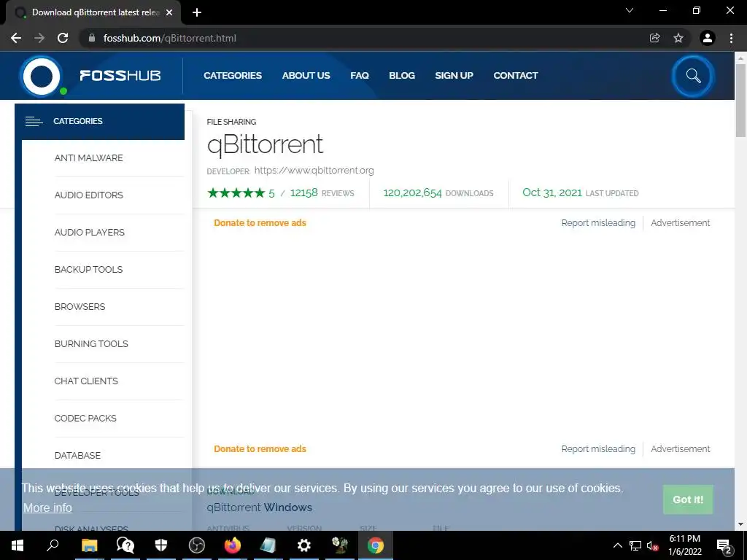This screenshot has width=747, height=560.
Task: Click the FossHub circular logo icon
Action: [x=42, y=76]
